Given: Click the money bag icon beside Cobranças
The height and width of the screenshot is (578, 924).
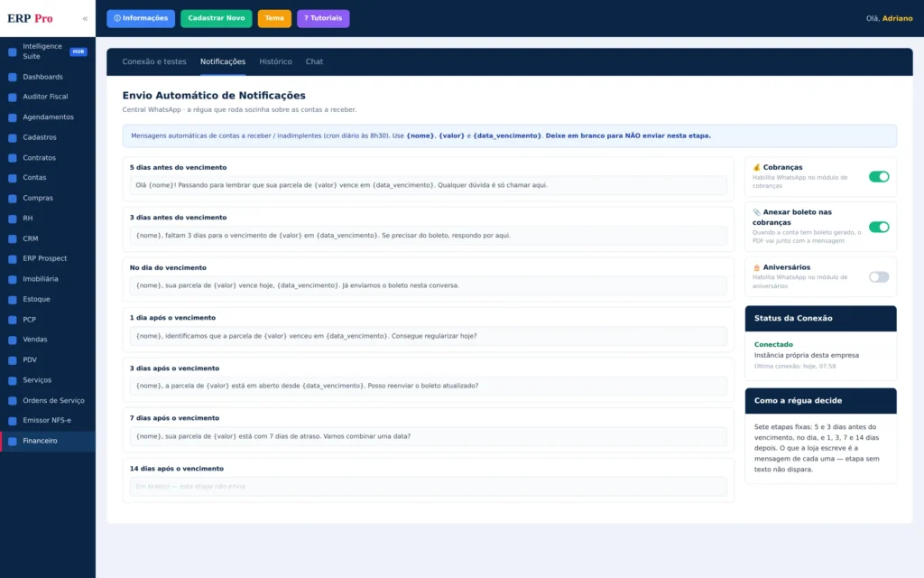Looking at the screenshot, I should 757,167.
